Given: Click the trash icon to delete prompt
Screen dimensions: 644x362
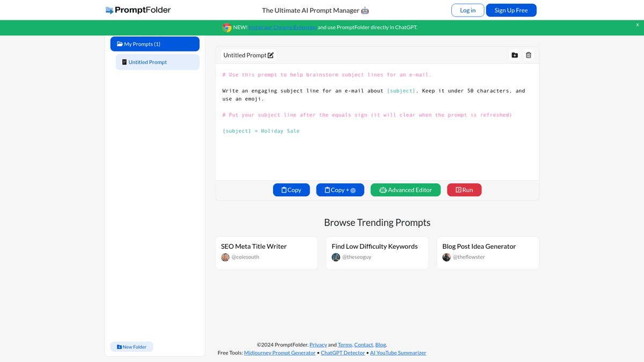Looking at the screenshot, I should point(529,55).
